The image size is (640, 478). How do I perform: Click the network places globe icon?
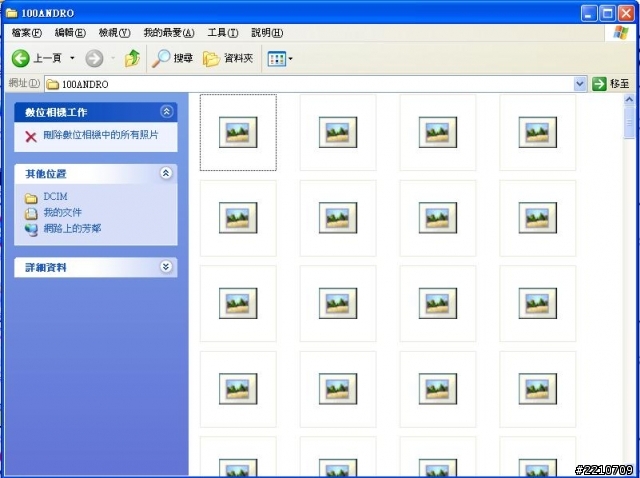pyautogui.click(x=31, y=230)
